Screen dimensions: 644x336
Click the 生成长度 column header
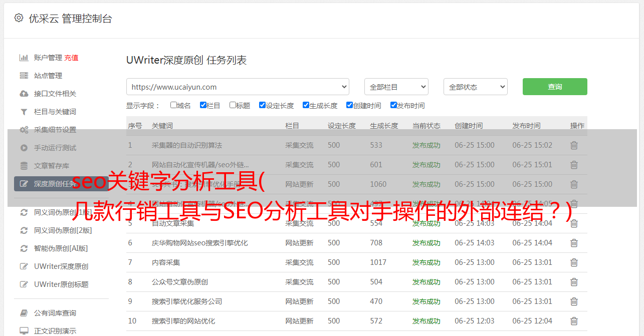[x=384, y=126]
